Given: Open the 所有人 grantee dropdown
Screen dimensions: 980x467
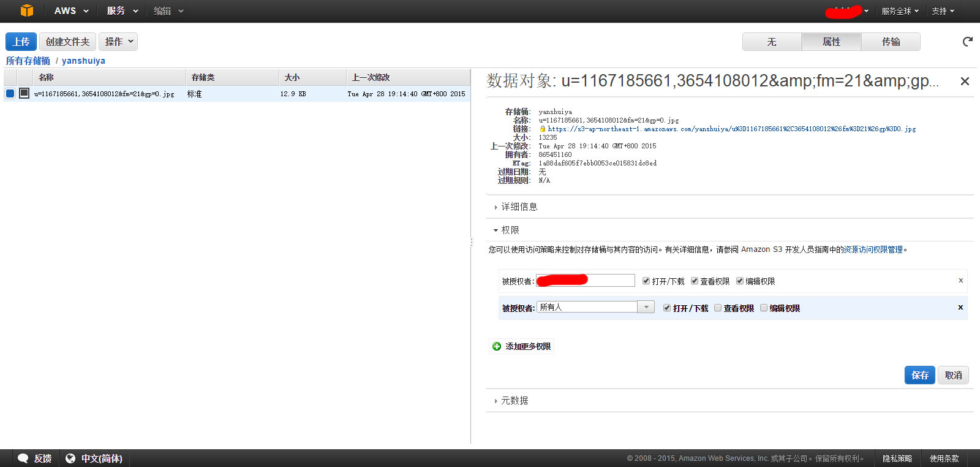Looking at the screenshot, I should click(x=646, y=307).
